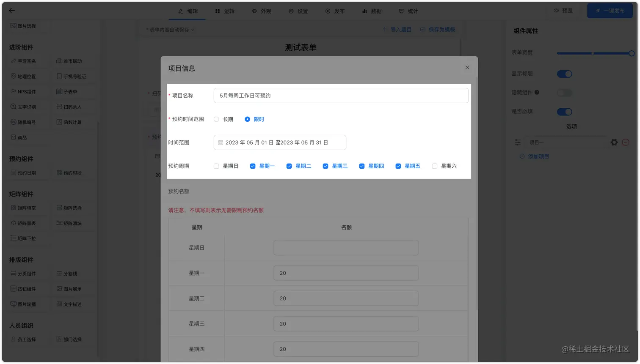
Task: Click 保存为模板 link
Action: (x=438, y=30)
